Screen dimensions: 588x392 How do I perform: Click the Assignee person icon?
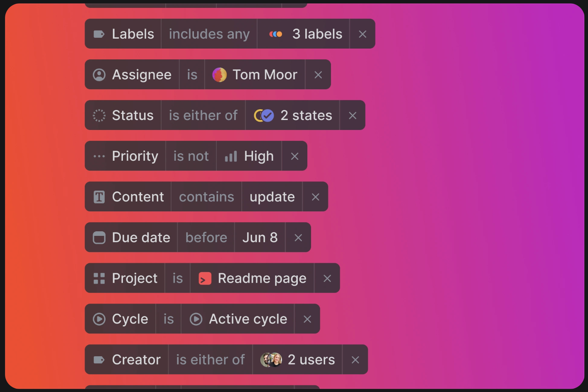click(x=99, y=75)
